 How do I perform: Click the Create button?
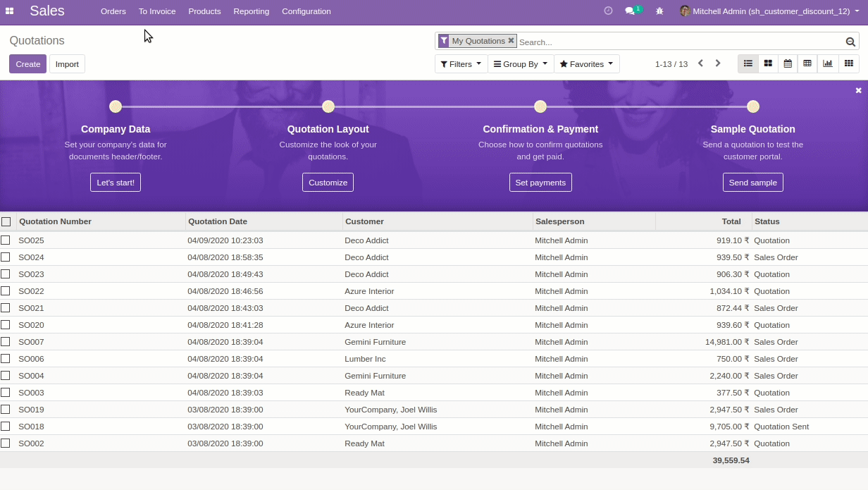pyautogui.click(x=28, y=64)
